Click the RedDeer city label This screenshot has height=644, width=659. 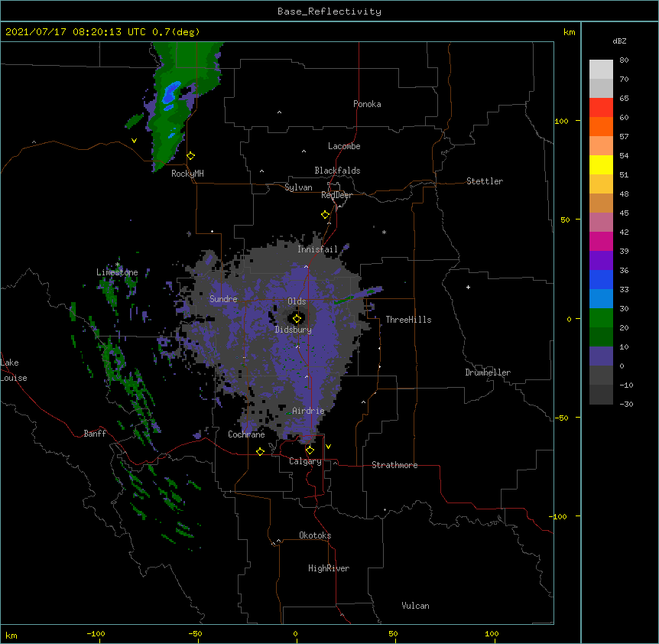pos(336,195)
